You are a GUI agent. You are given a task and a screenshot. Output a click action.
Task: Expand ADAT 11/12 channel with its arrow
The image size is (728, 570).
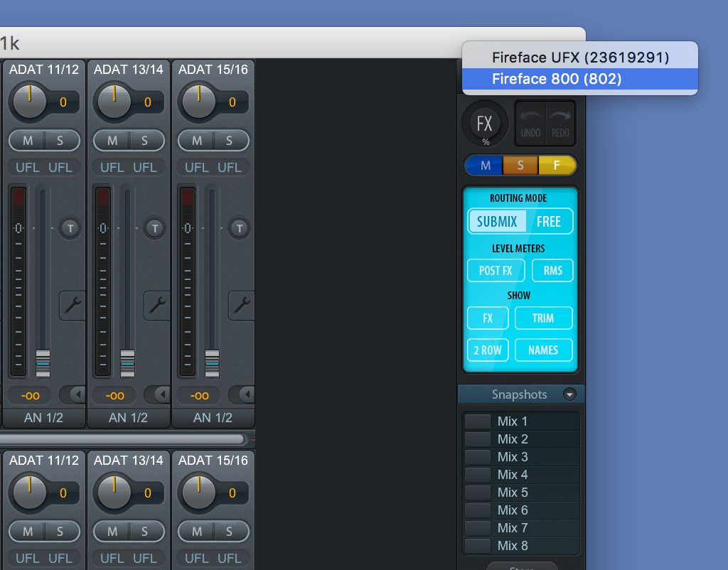[72, 394]
